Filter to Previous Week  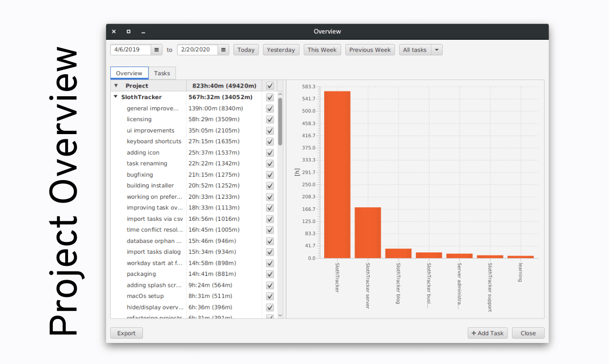click(x=370, y=50)
